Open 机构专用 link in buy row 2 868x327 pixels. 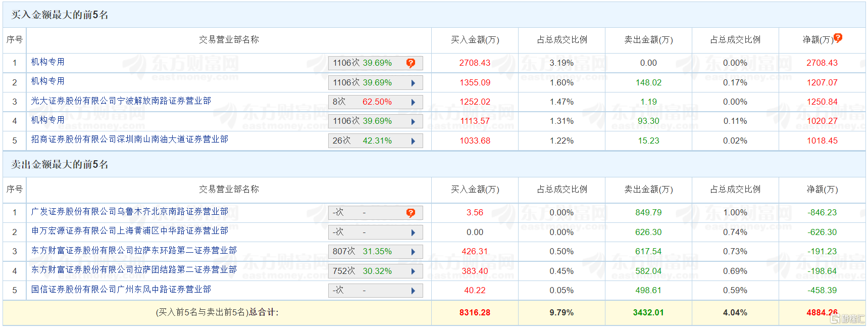pos(48,81)
